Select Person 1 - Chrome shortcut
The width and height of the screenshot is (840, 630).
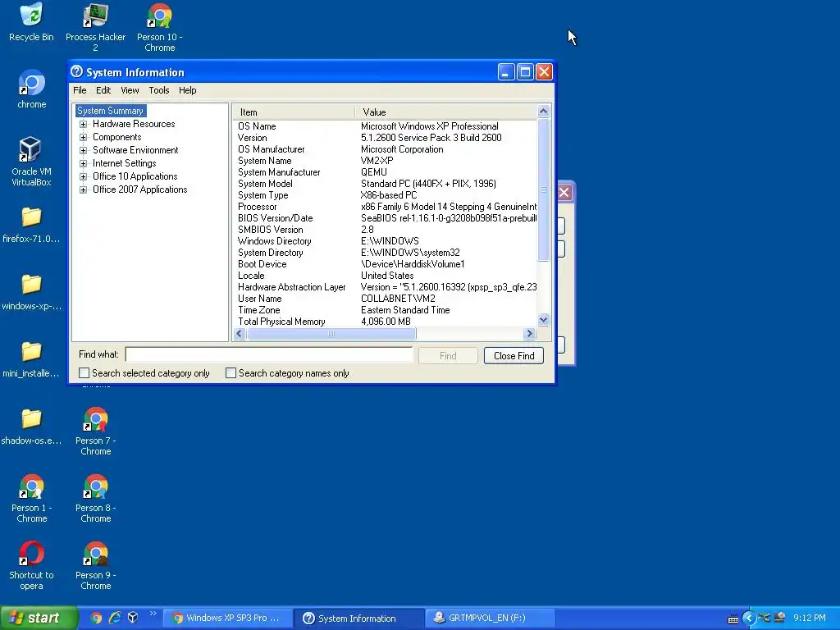pyautogui.click(x=32, y=498)
